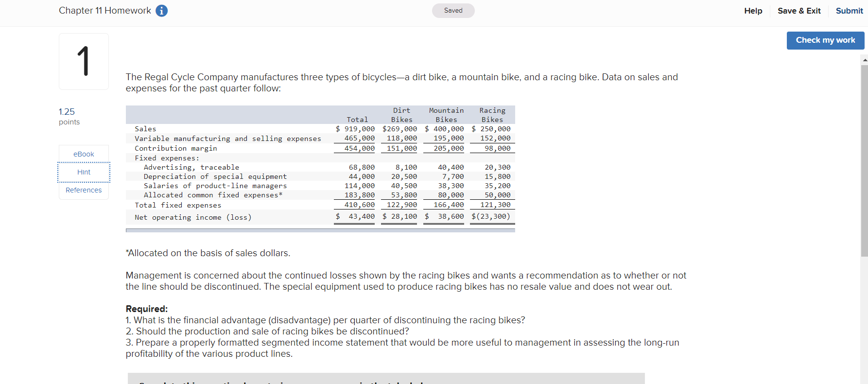Click the scrollbar up arrow
The image size is (868, 384).
click(864, 60)
